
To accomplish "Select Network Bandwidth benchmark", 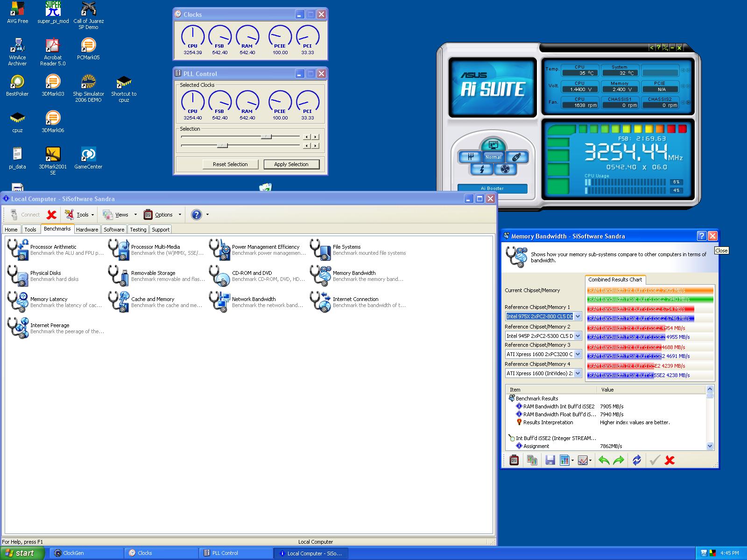I will pos(257,302).
